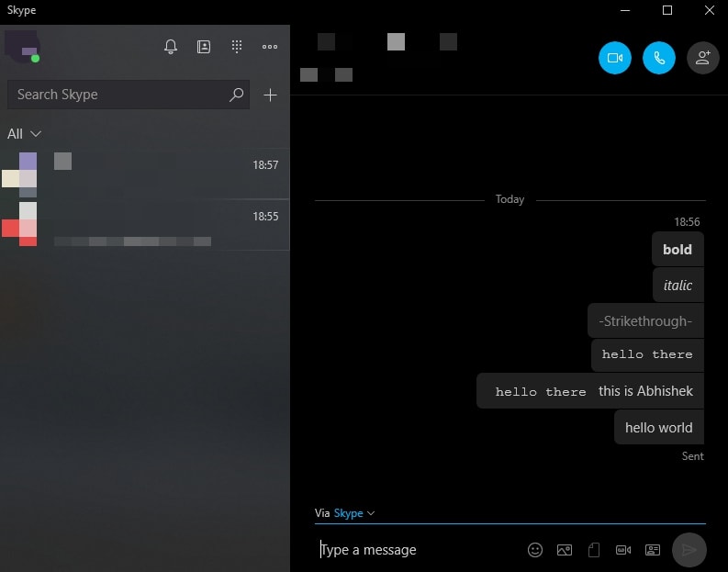Start a new chat with plus icon
The height and width of the screenshot is (572, 728).
pyautogui.click(x=270, y=95)
